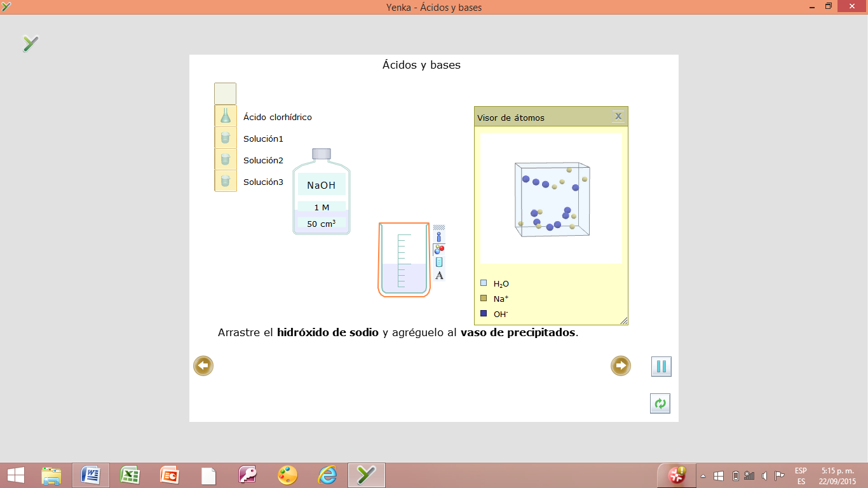
Task: Click the beaker contents details icon
Action: [439, 262]
